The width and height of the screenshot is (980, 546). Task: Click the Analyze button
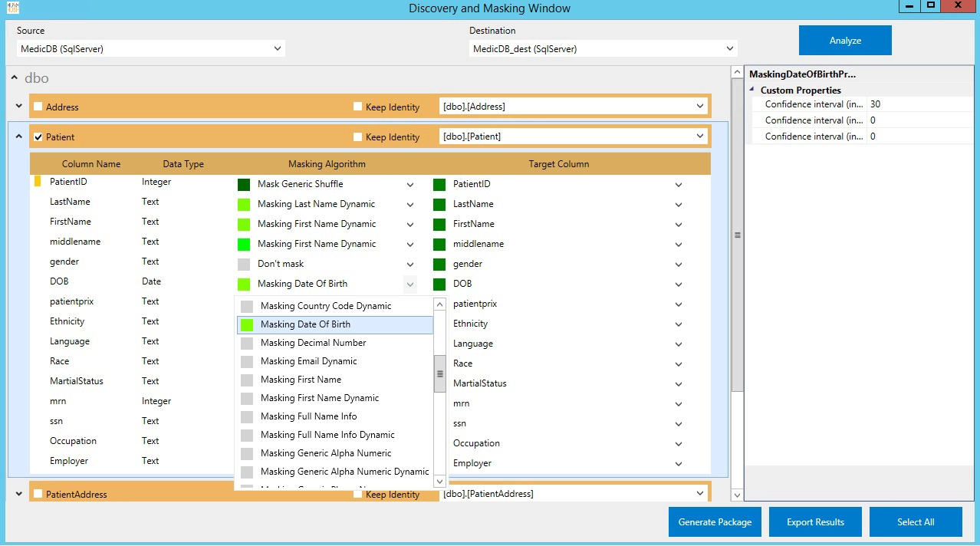click(845, 41)
